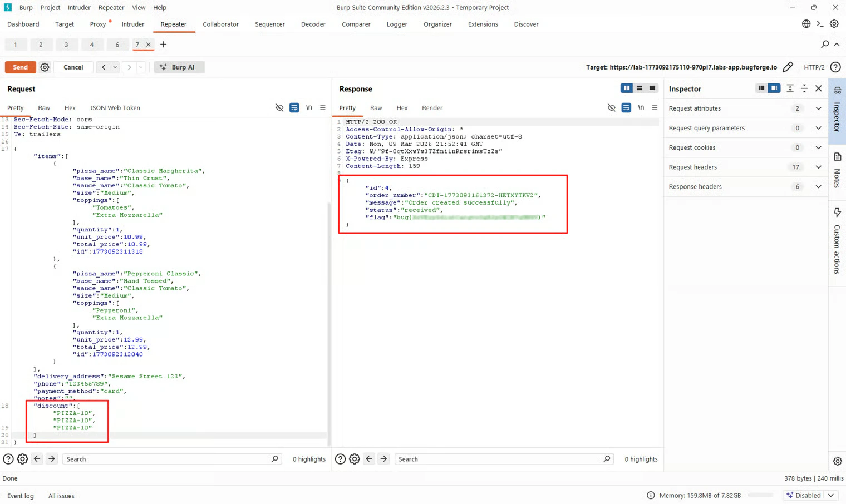
Task: Collapse the Repeater tab bar with the chevron
Action: (x=837, y=45)
